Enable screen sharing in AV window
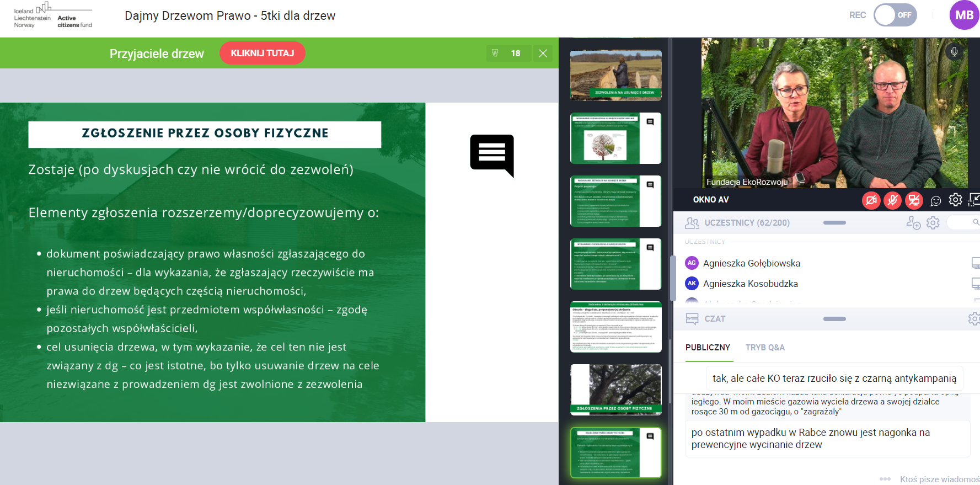Viewport: 980px width, 485px height. coord(914,200)
